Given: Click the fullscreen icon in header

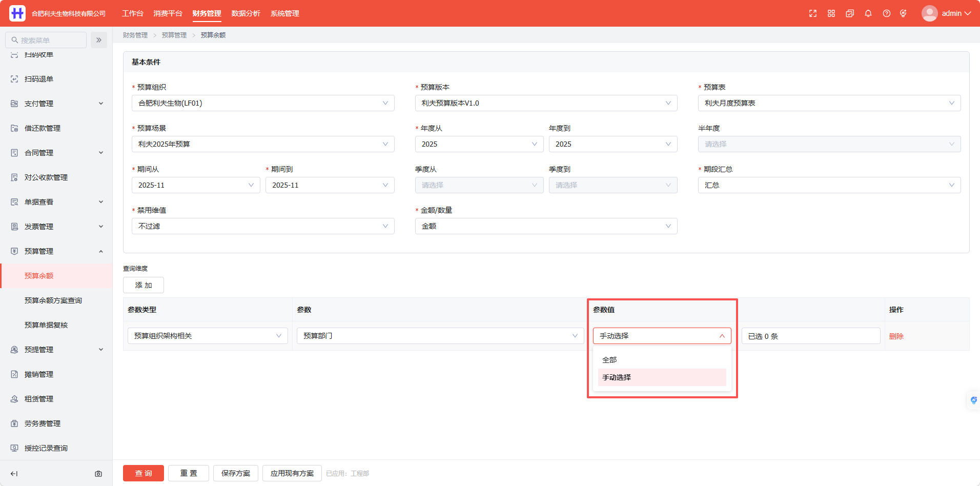Looking at the screenshot, I should point(813,13).
